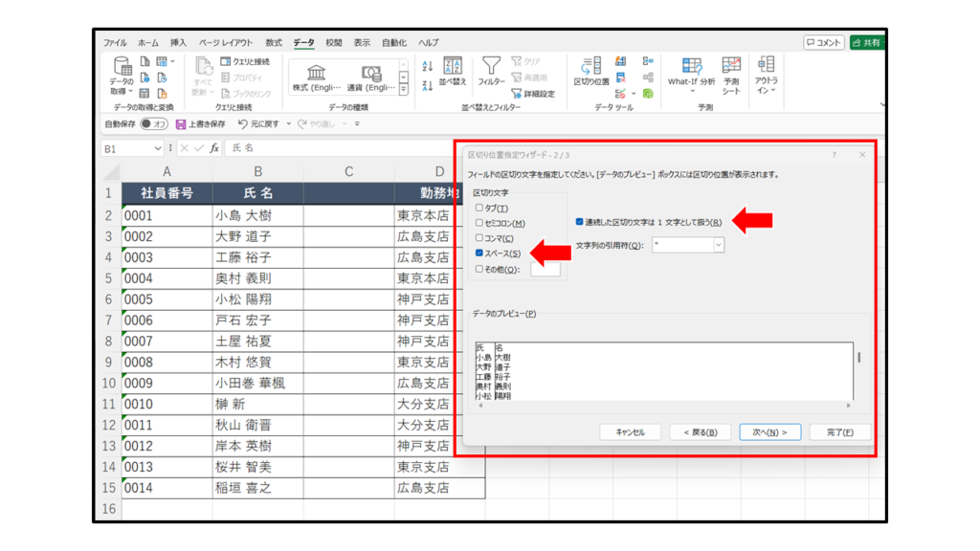
Task: Click the 完了(F) button
Action: [x=840, y=431]
